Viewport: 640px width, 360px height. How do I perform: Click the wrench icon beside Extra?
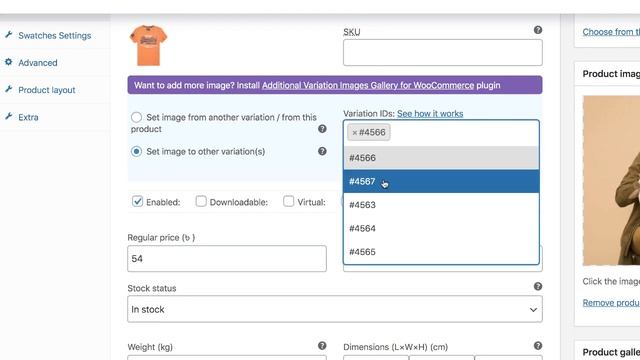9,116
